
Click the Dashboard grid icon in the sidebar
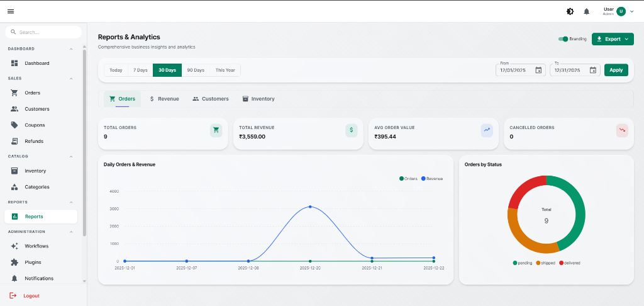tap(14, 64)
